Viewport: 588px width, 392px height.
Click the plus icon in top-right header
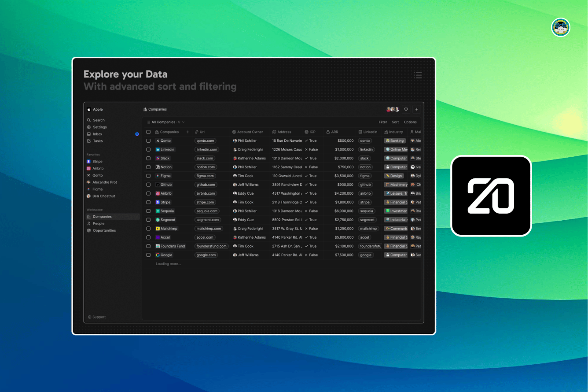click(416, 109)
